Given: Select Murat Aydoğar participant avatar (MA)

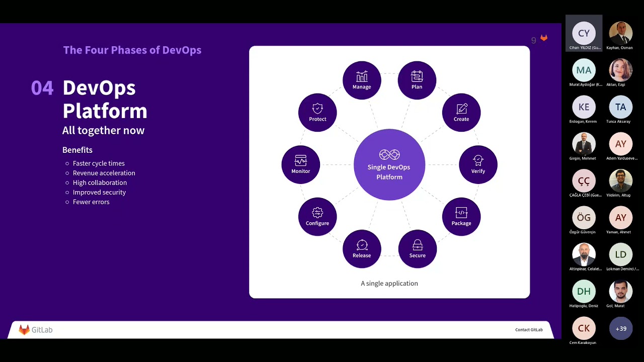Looking at the screenshot, I should point(584,70).
